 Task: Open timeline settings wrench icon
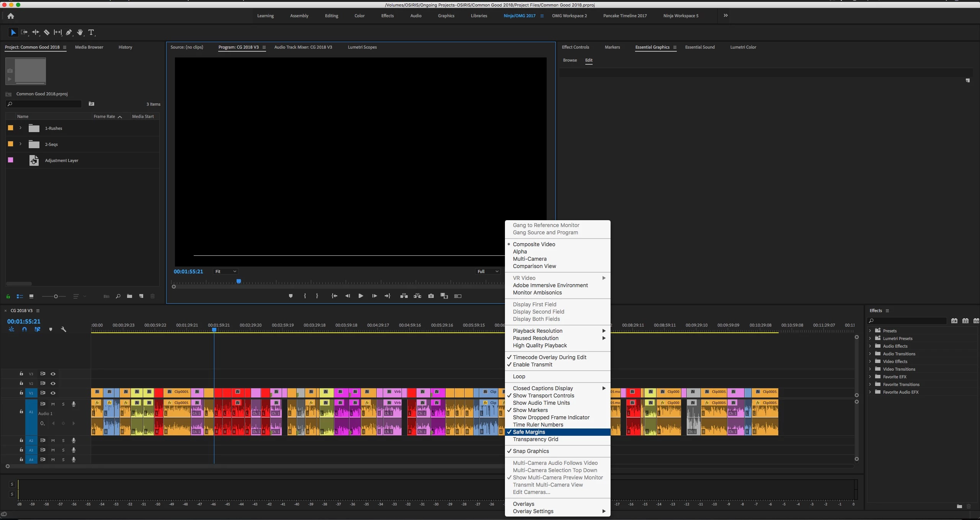tap(64, 329)
